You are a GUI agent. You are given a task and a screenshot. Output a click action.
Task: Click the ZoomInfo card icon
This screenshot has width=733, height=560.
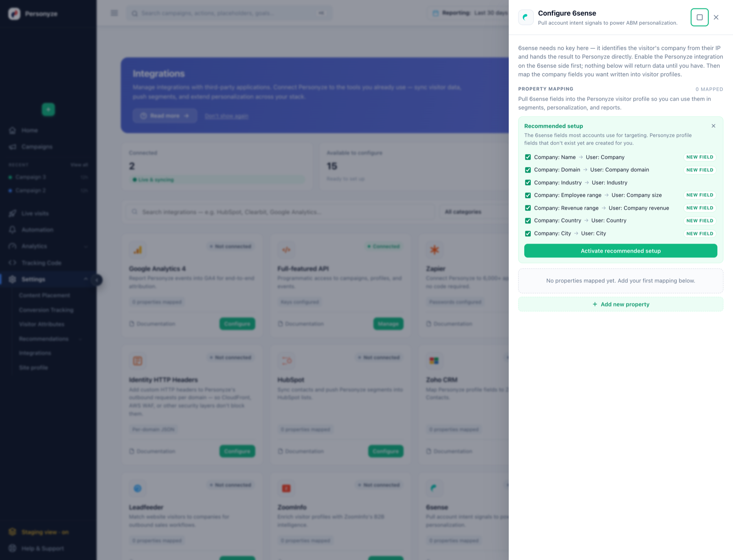click(x=286, y=488)
